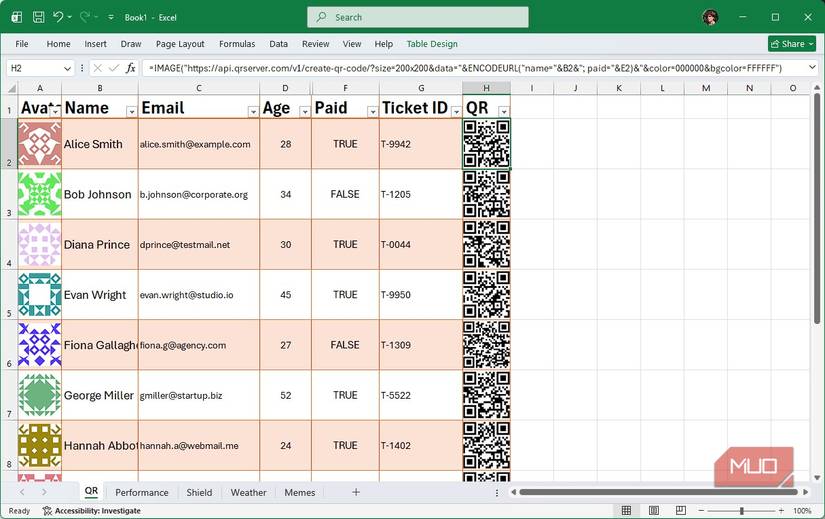Switch to the Home ribbon tab

point(58,44)
